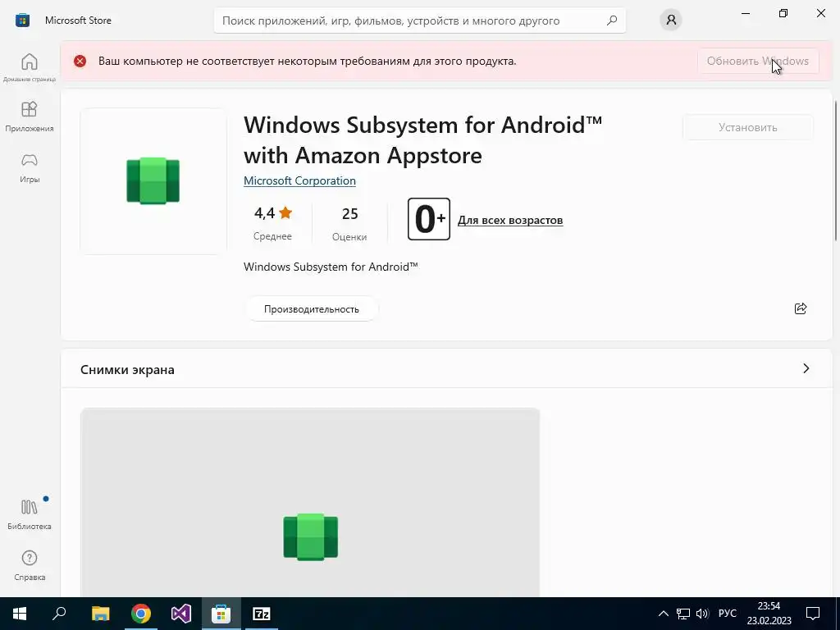Open the user account profile icon

[671, 21]
